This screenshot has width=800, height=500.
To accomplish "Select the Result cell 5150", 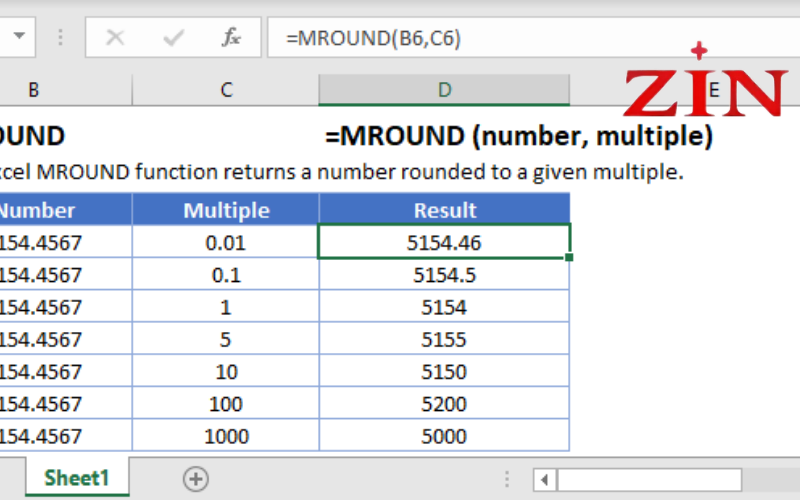I will 444,371.
